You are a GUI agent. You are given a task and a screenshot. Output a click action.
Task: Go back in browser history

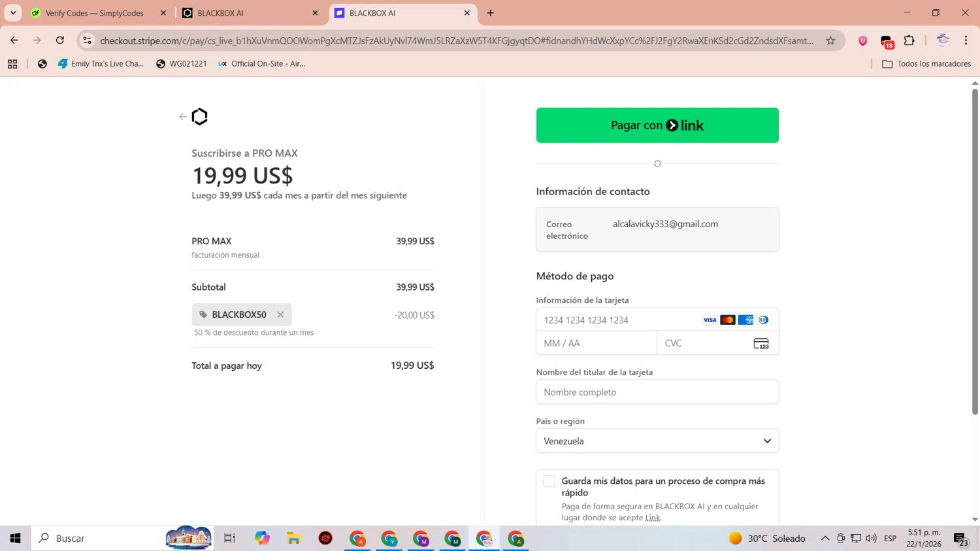point(14,40)
